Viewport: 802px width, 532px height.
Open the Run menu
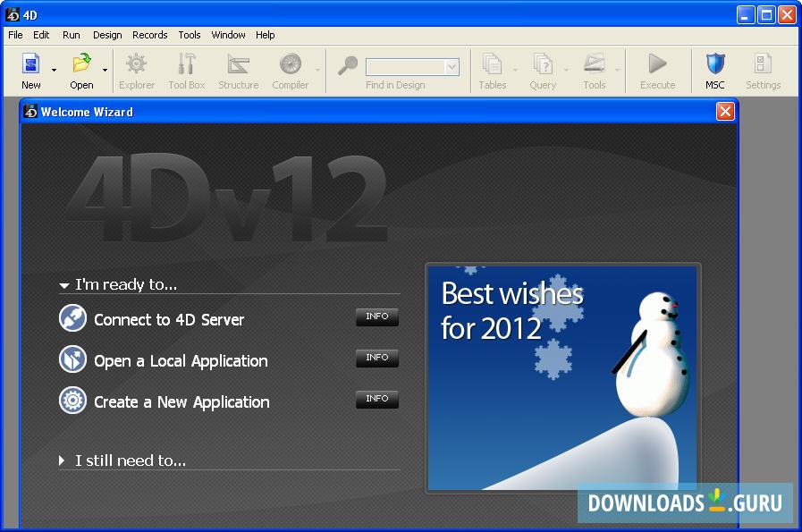[x=72, y=35]
